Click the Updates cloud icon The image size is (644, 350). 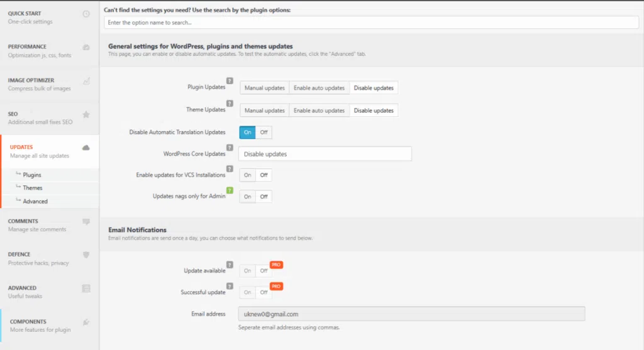(x=86, y=148)
